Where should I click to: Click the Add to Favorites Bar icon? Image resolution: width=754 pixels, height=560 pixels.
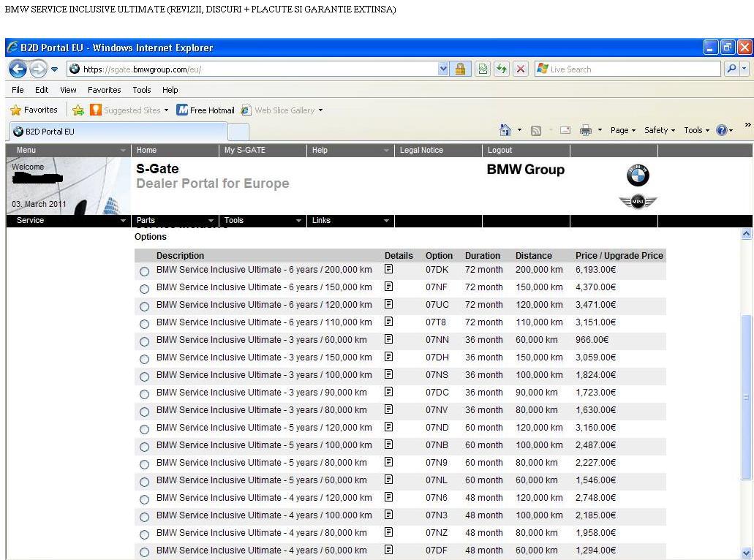point(78,110)
